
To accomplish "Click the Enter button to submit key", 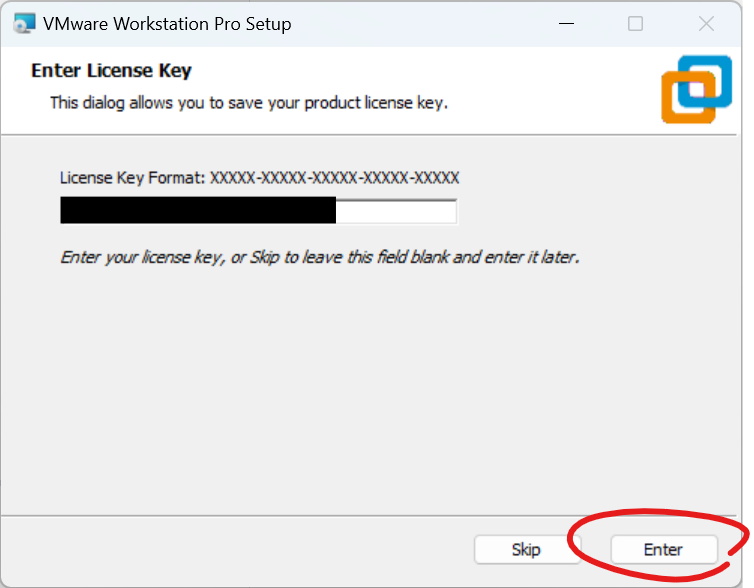I will [x=664, y=549].
